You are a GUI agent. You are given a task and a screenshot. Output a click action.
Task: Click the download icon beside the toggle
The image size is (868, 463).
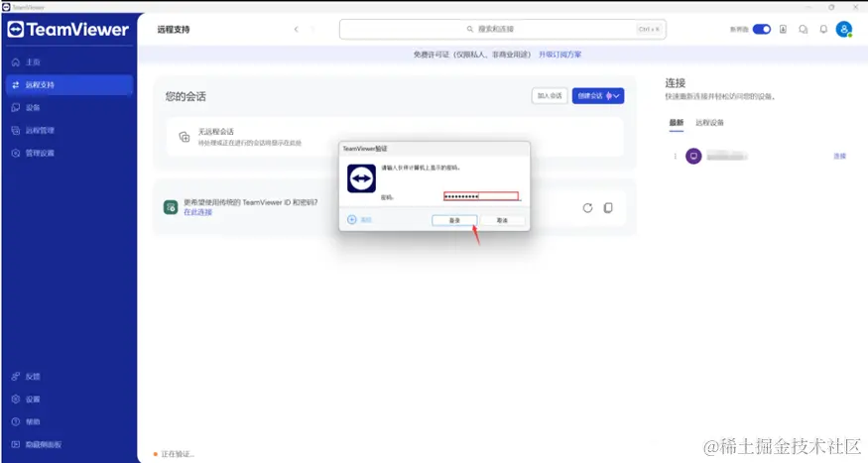coord(783,30)
